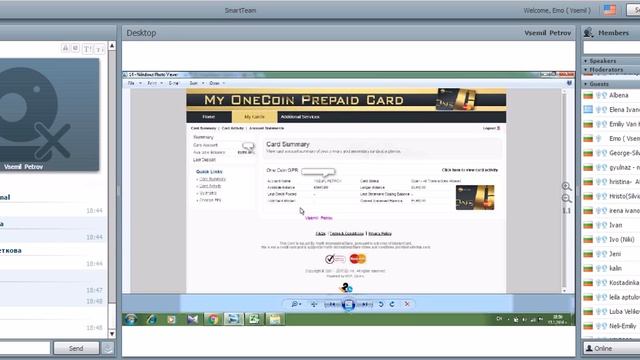
Task: Click Card Activity in the sub-navigation
Action: 233,128
